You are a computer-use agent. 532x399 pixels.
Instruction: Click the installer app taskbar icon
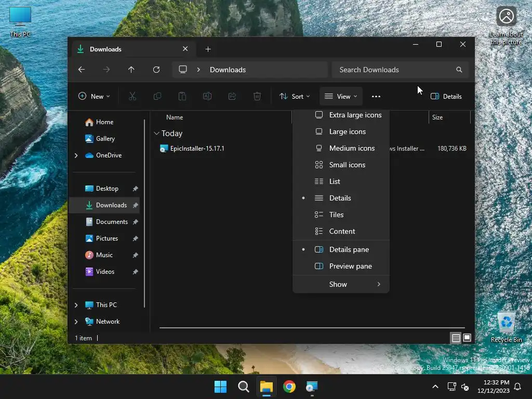click(312, 387)
